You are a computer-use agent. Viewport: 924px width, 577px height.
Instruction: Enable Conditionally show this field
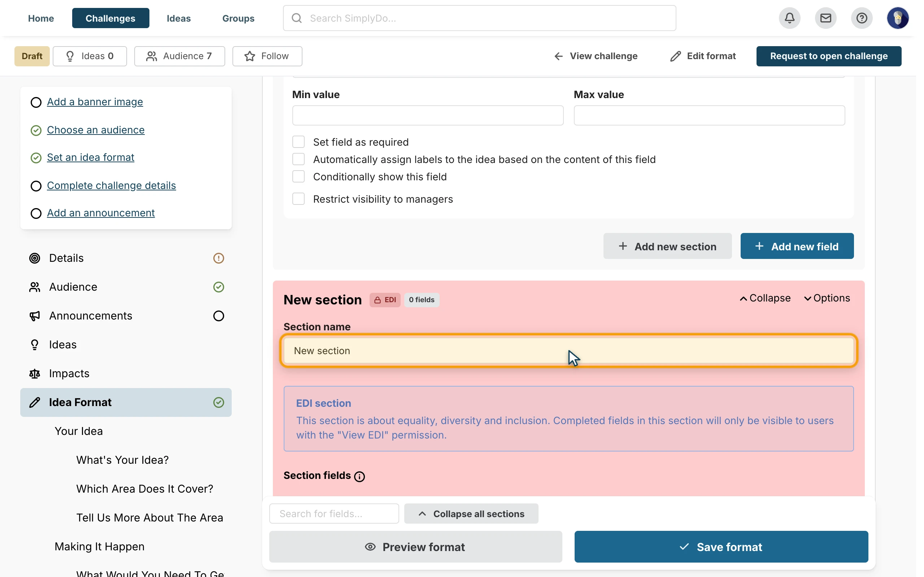[298, 177]
